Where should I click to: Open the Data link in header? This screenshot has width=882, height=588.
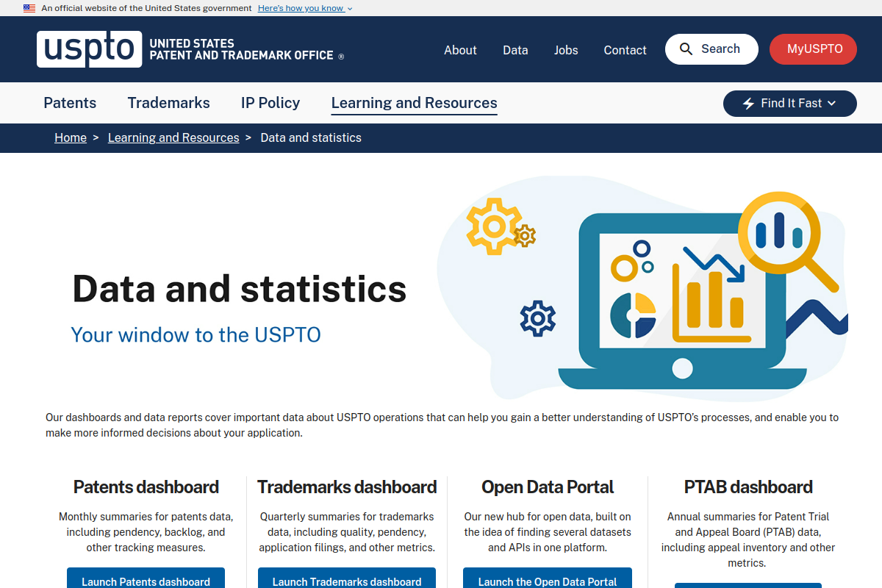515,50
